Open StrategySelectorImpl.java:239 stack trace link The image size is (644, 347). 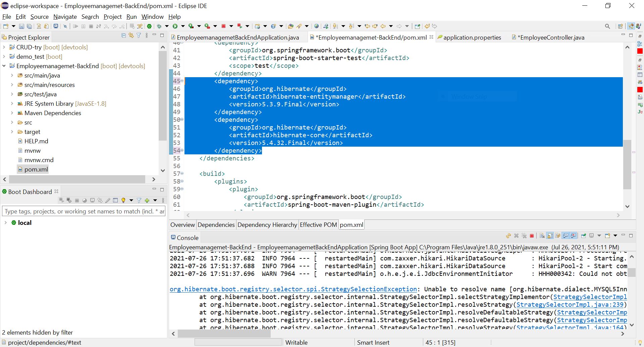click(x=570, y=305)
